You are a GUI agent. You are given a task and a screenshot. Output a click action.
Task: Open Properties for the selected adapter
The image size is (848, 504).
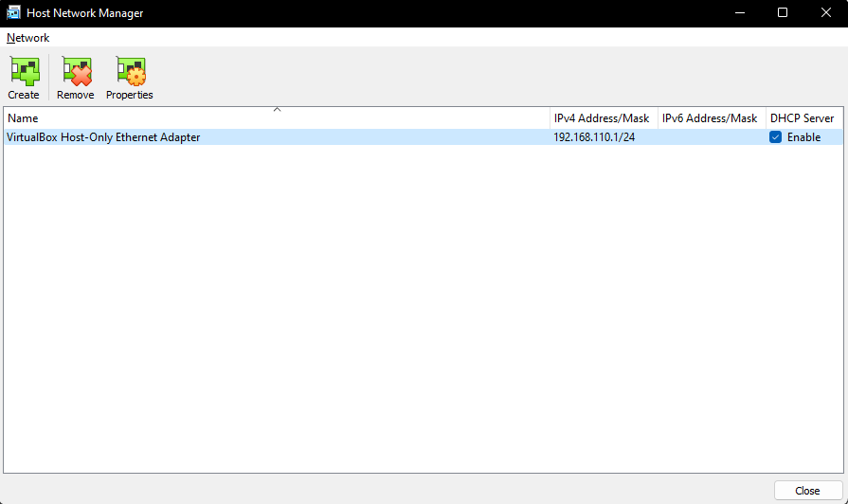pos(129,78)
